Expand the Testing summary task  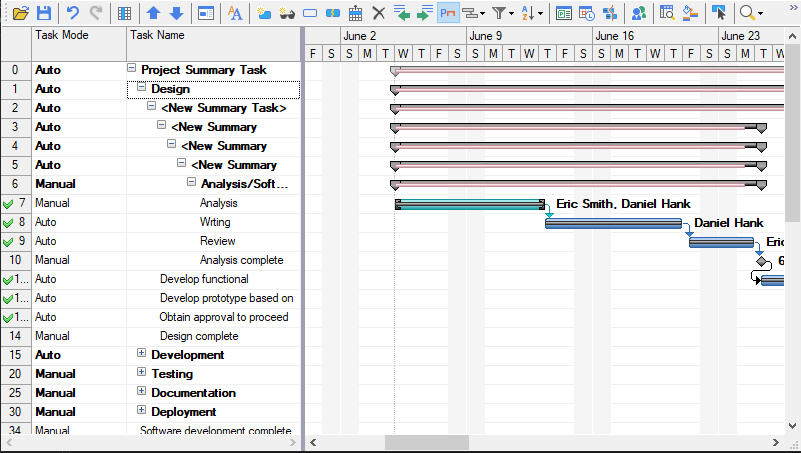coord(142,373)
